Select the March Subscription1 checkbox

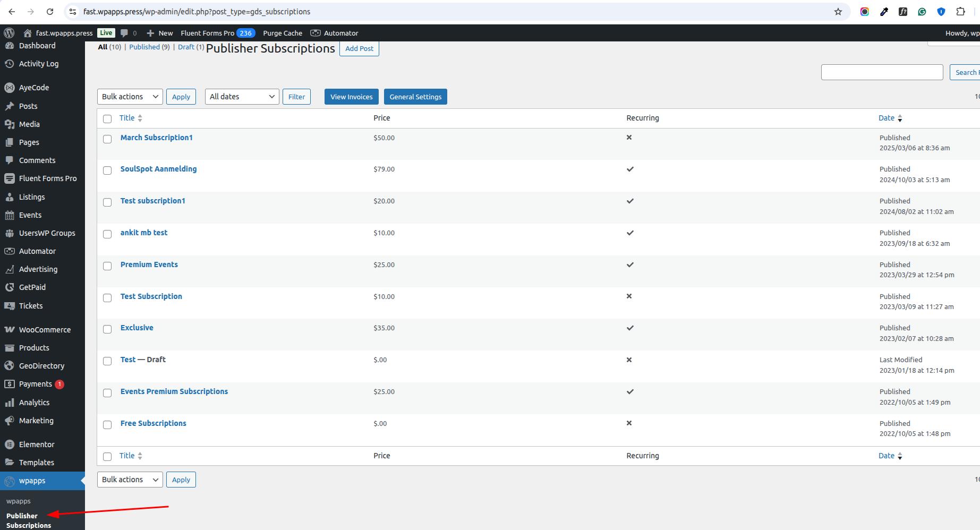click(107, 139)
